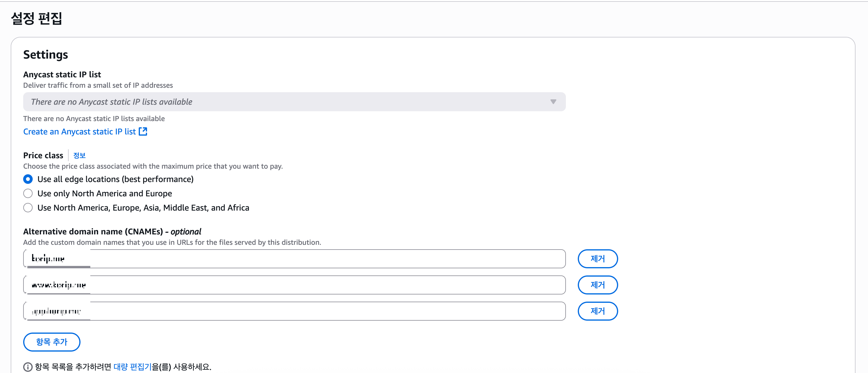Click the 정보 info link next to Price class
Image resolution: width=868 pixels, height=373 pixels.
79,156
